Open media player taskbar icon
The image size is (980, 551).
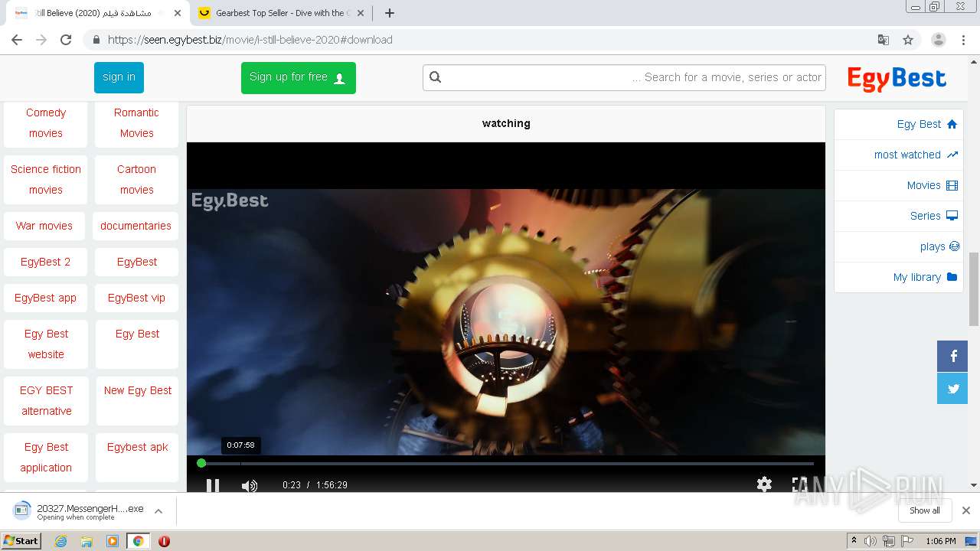[113, 541]
